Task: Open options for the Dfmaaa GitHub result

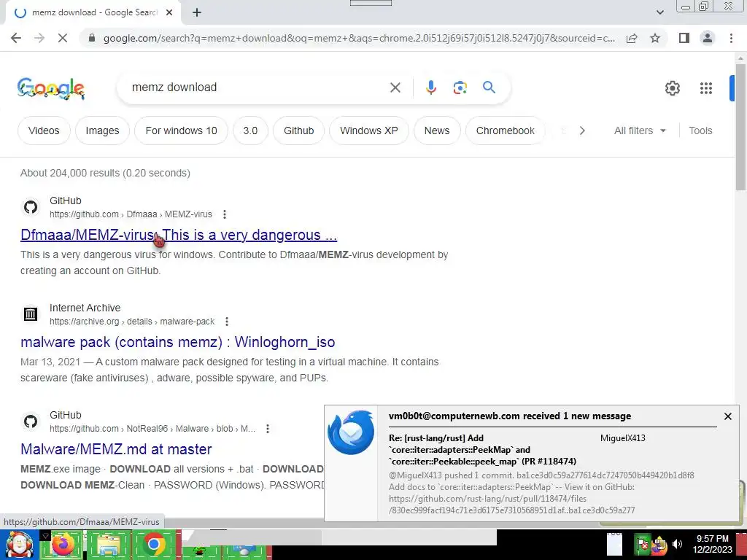Action: tap(225, 214)
